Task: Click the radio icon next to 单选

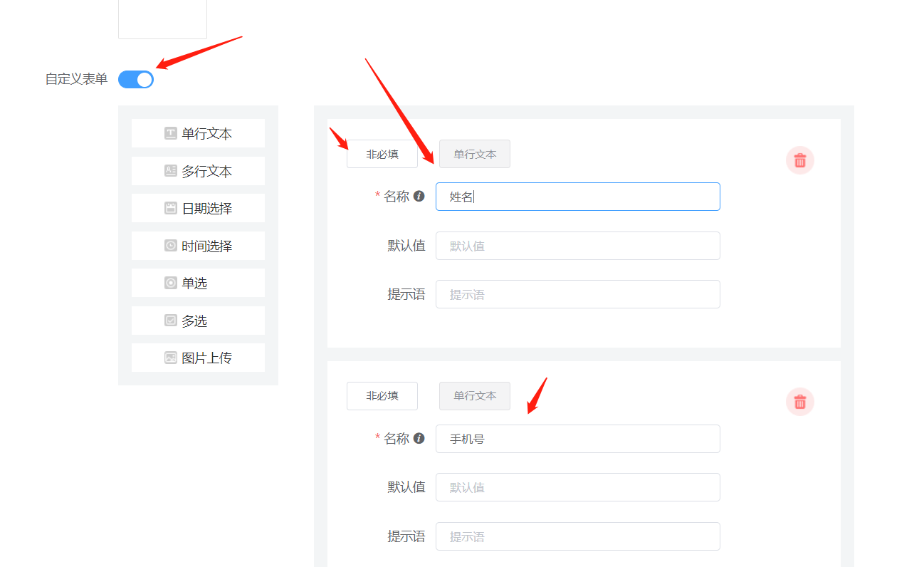Action: [171, 283]
